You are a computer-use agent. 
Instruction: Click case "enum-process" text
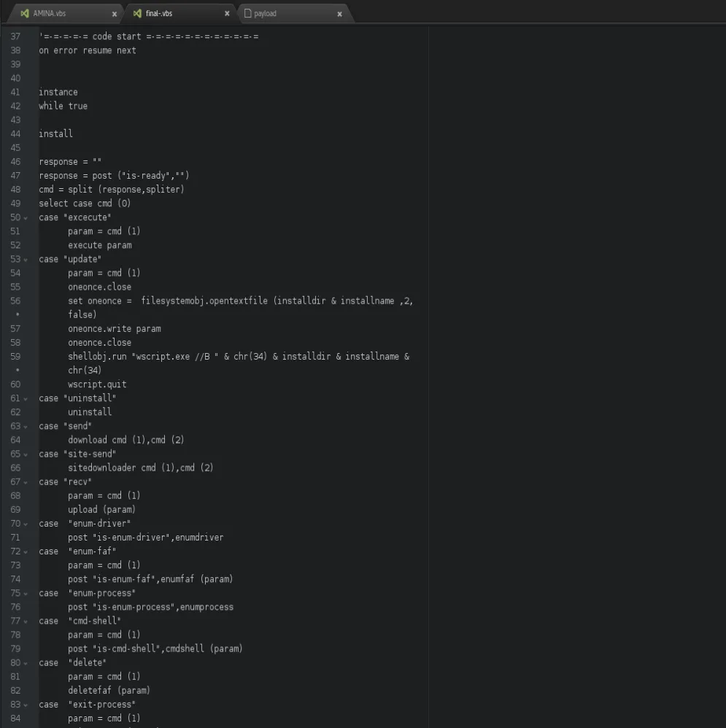(x=87, y=593)
